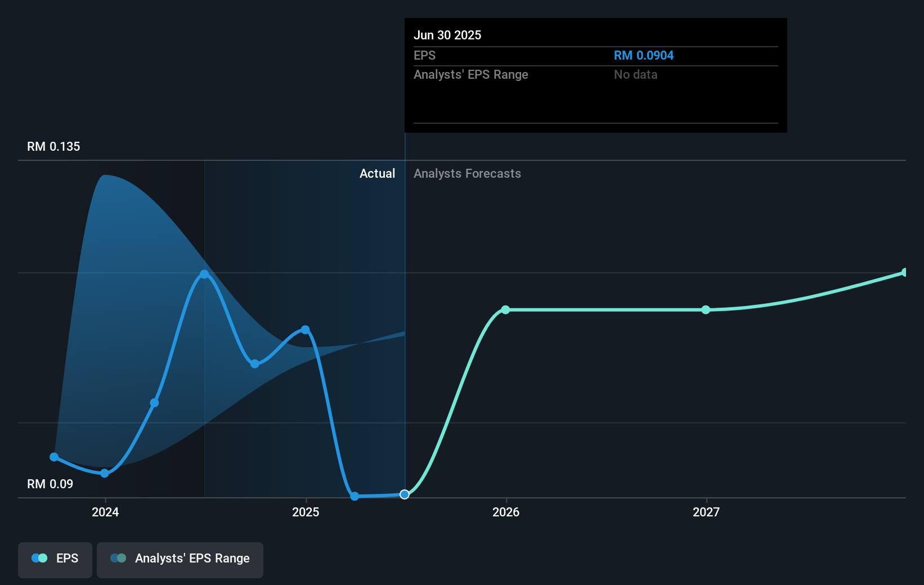
Task: Click the Analysts' EPS Range legend dot icon
Action: [x=118, y=558]
